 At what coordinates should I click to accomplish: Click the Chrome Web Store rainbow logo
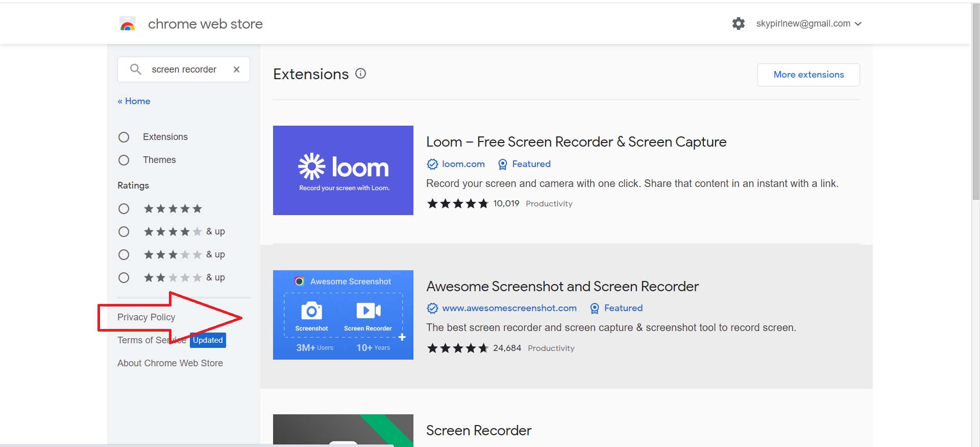click(x=128, y=24)
